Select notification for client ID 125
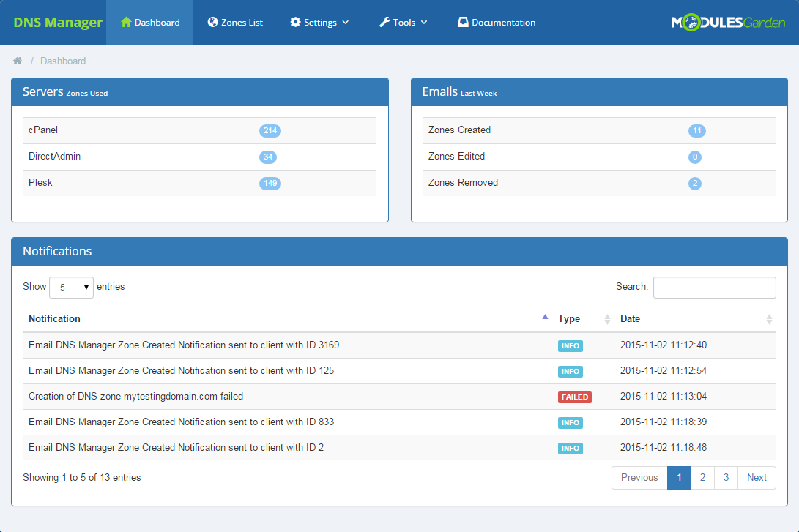The height and width of the screenshot is (532, 799). [x=182, y=370]
